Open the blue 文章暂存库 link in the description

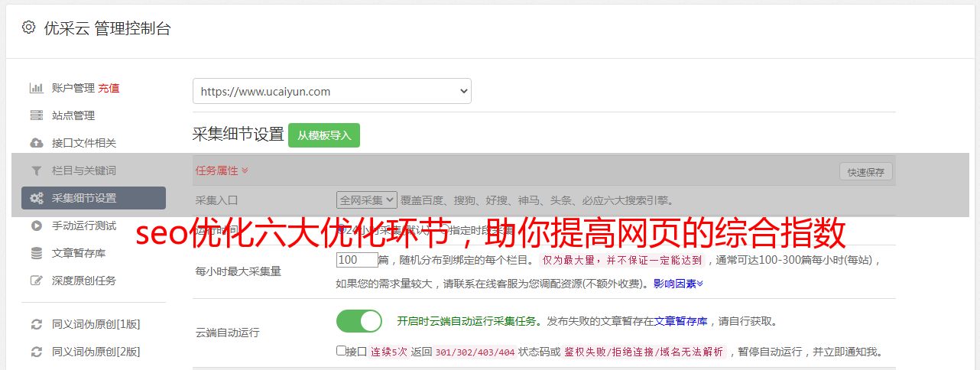click(x=681, y=321)
